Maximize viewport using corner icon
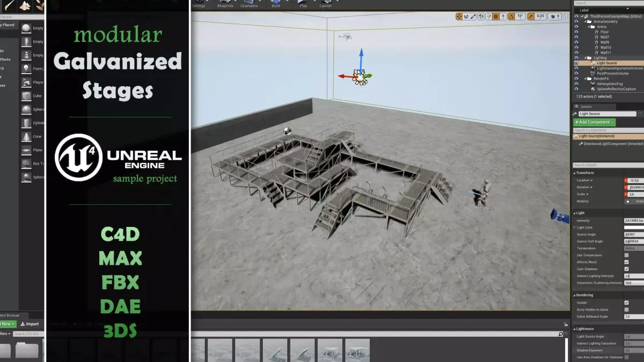 point(566,17)
